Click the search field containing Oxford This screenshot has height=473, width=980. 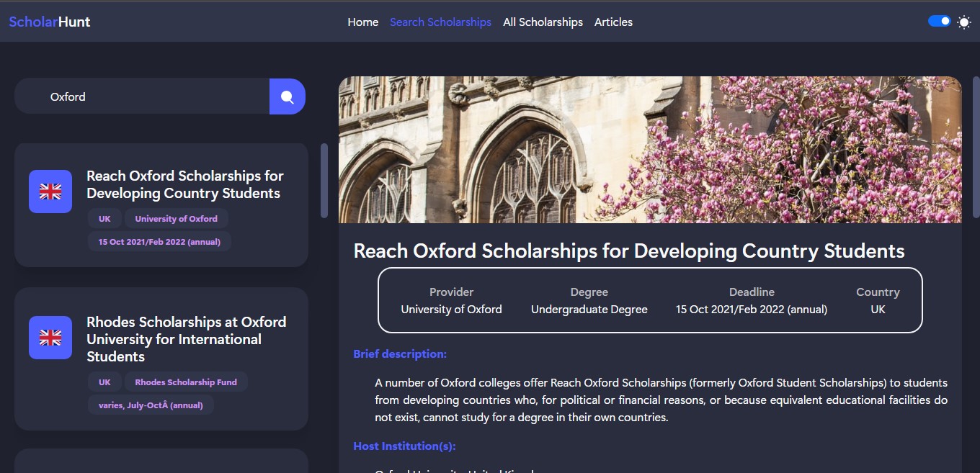coord(142,96)
